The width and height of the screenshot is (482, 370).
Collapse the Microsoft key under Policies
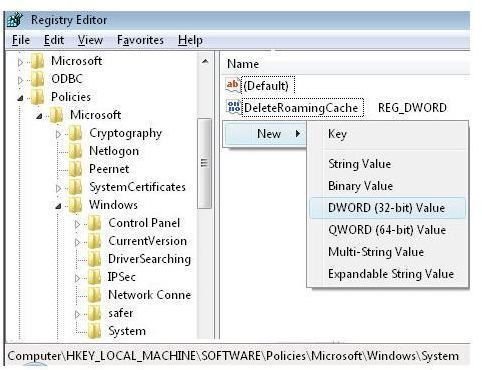[x=39, y=116]
